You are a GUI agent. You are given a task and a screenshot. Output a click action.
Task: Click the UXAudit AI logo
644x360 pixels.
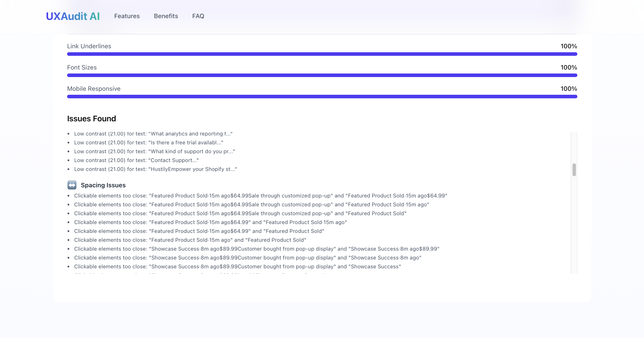click(73, 16)
